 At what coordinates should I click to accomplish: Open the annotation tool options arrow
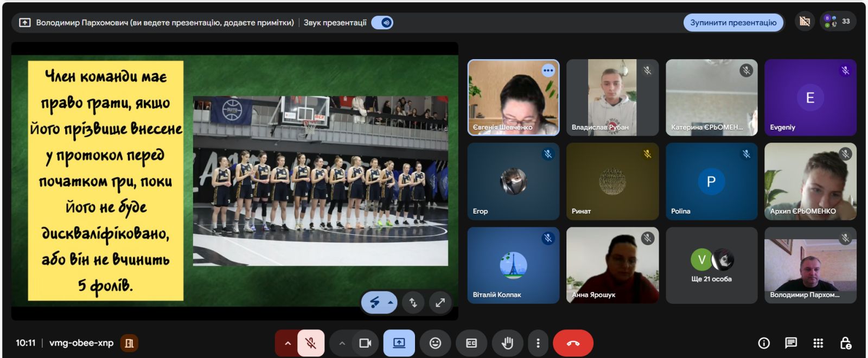(391, 303)
